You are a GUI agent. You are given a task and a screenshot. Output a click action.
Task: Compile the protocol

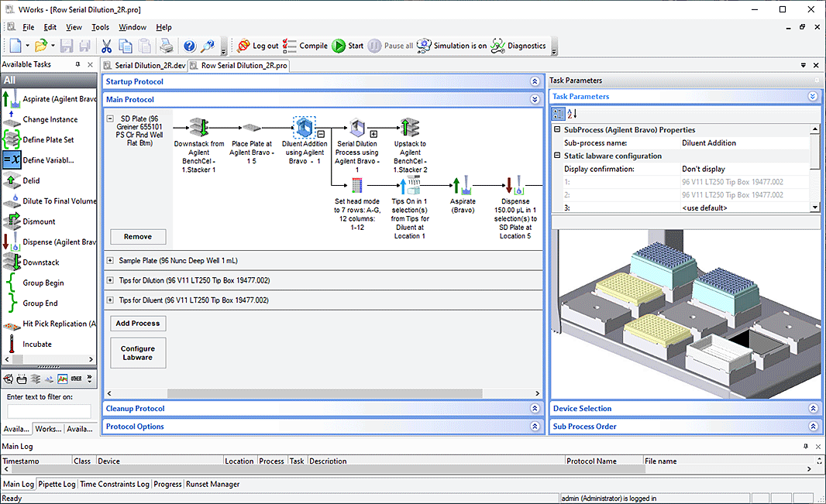click(x=305, y=46)
